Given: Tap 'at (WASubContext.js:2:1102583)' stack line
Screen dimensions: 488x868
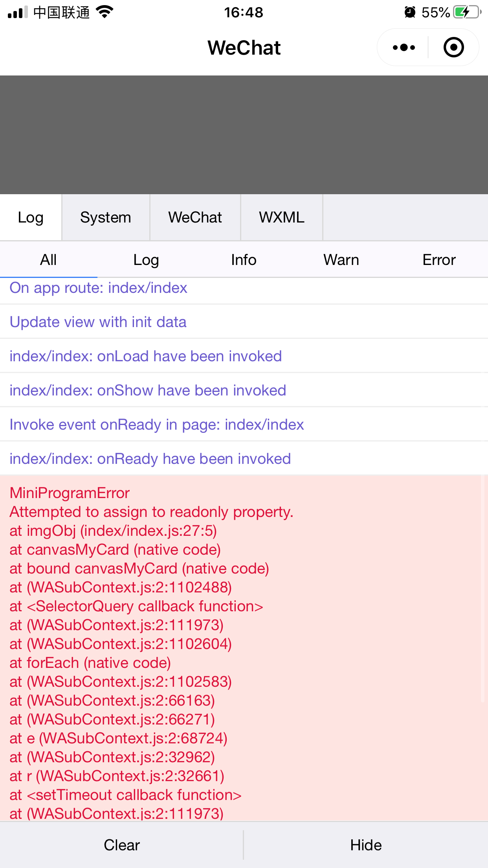Looking at the screenshot, I should (x=121, y=682).
